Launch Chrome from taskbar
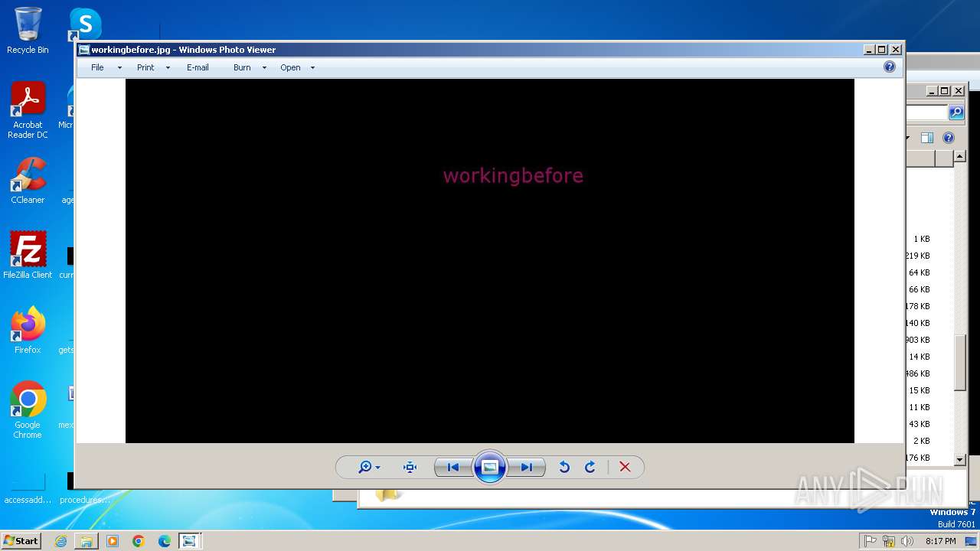The width and height of the screenshot is (980, 551). click(x=139, y=541)
